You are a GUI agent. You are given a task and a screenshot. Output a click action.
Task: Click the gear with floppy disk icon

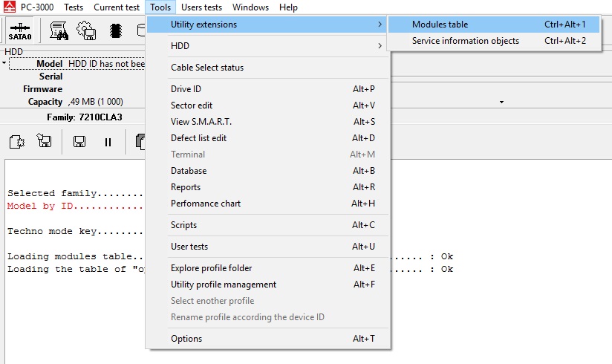87,30
